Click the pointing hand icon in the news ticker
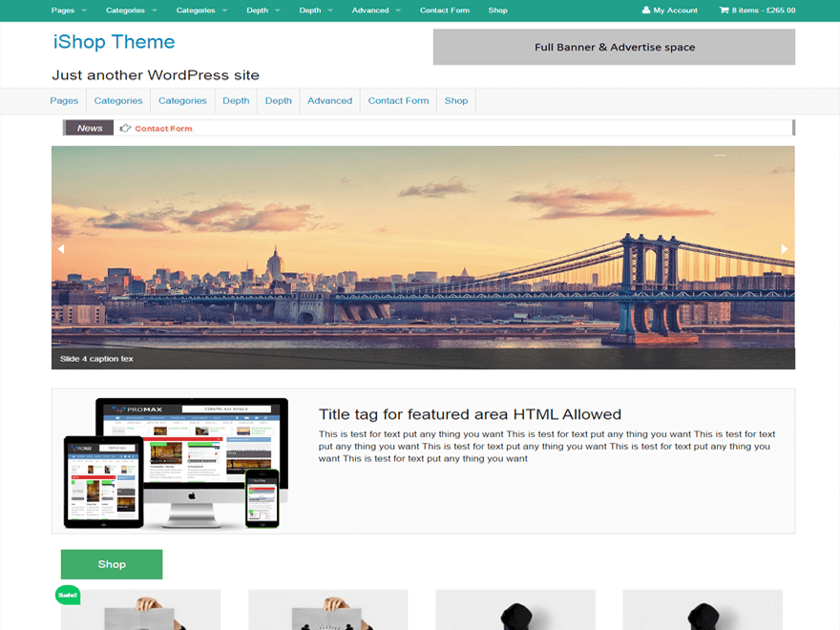The width and height of the screenshot is (840, 630). click(x=125, y=128)
